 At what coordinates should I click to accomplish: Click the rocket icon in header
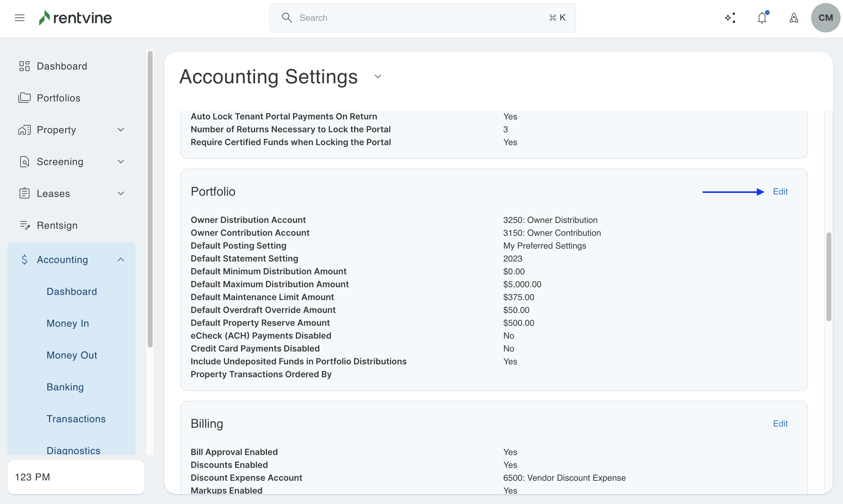[x=794, y=18]
